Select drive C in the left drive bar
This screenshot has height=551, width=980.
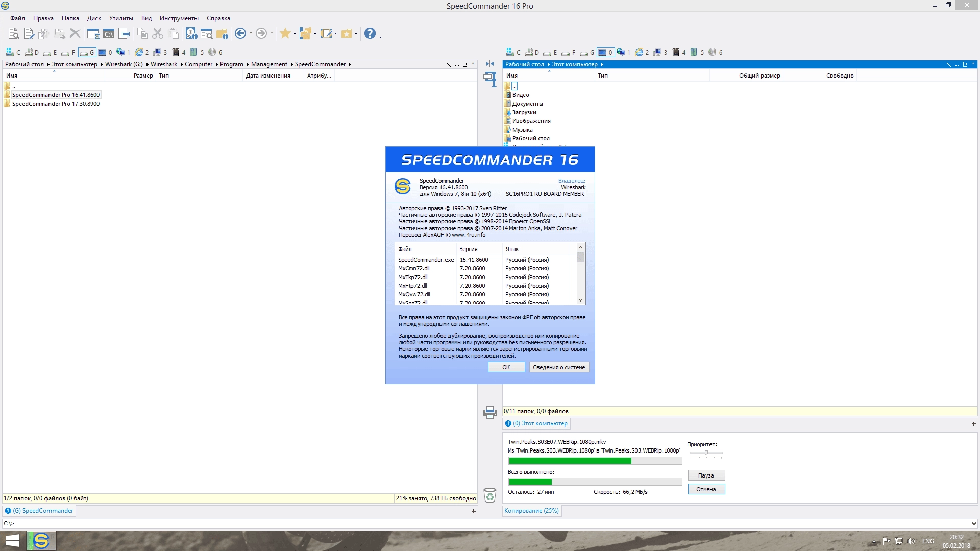coord(13,52)
